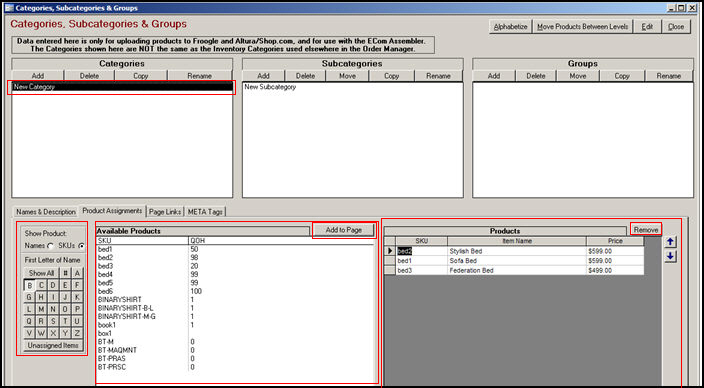
Task: Open the META Tags tab
Action: 205,212
